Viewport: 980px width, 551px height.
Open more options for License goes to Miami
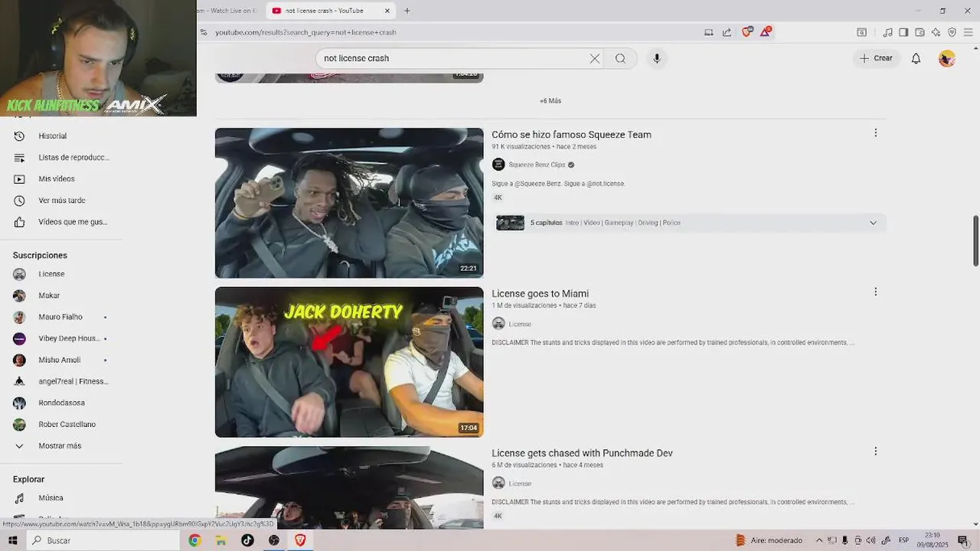coord(876,292)
